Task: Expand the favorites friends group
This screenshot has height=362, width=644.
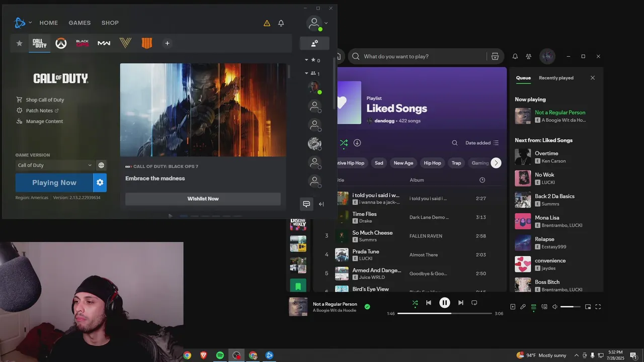Action: pos(312,60)
